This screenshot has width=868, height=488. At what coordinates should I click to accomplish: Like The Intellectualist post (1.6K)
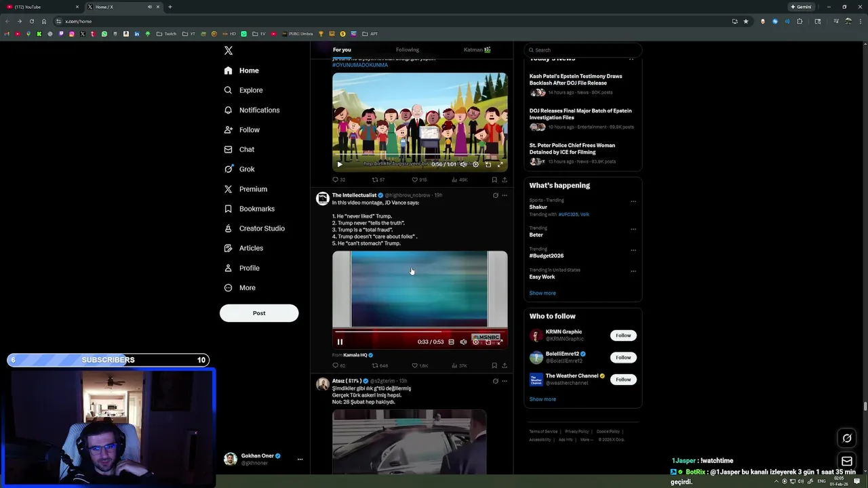click(420, 365)
